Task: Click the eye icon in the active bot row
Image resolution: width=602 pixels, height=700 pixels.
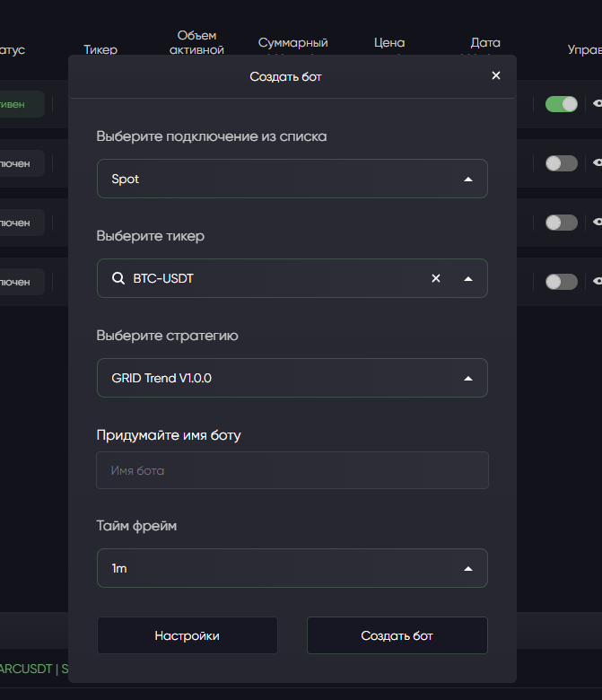Action: coord(598,104)
